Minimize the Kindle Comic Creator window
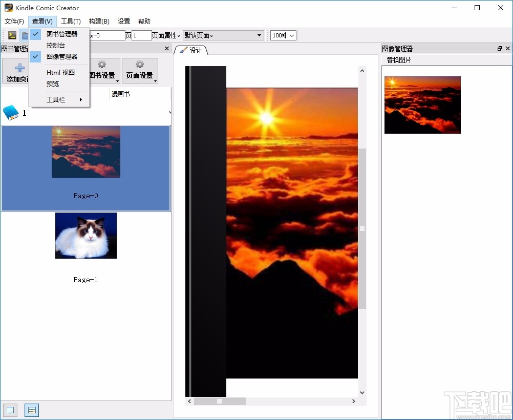 click(454, 8)
